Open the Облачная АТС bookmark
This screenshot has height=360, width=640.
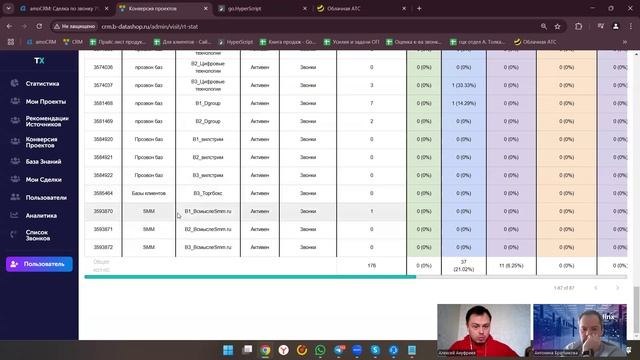point(535,42)
